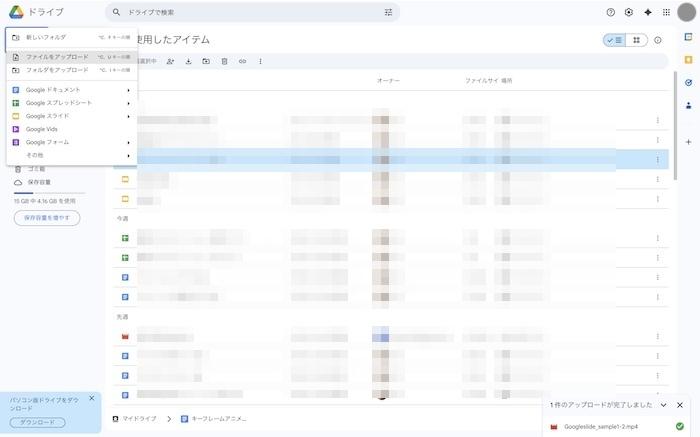Expand Google スライド submenu arrow
The width and height of the screenshot is (700, 437).
pyautogui.click(x=129, y=117)
